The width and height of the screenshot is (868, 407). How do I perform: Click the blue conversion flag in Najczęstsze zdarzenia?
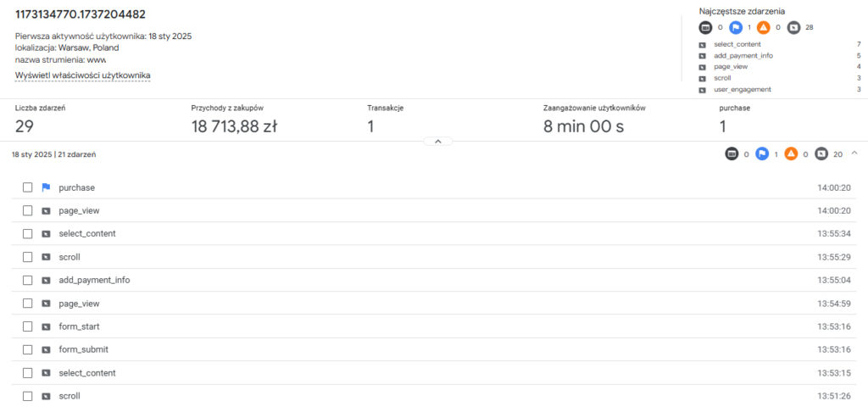coord(736,27)
